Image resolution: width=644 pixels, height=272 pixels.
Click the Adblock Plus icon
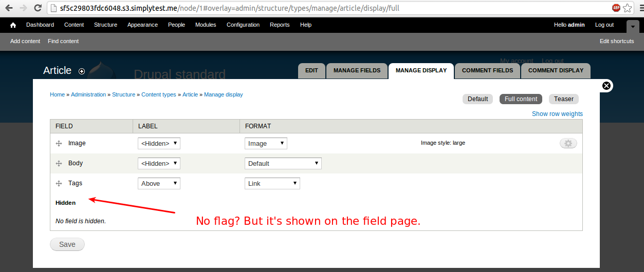tap(616, 8)
